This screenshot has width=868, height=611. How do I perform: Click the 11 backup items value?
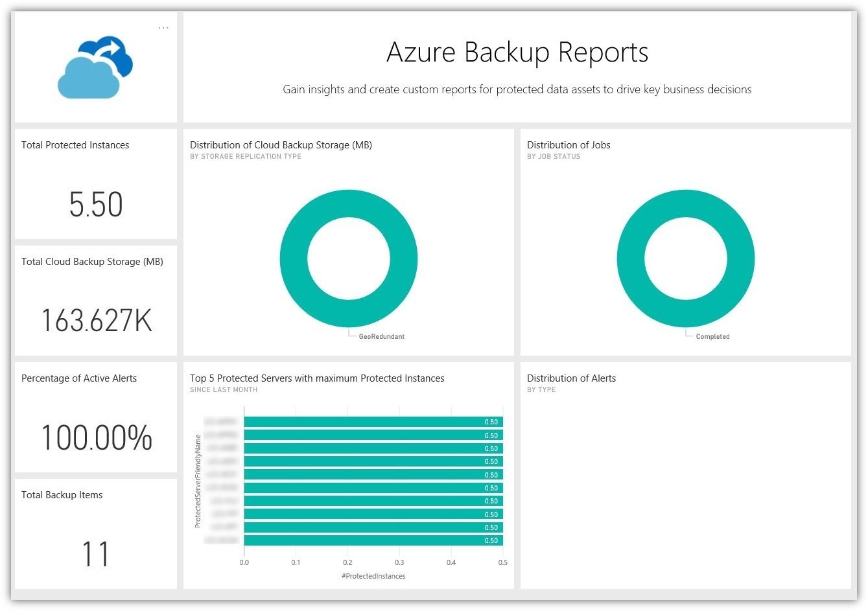click(95, 555)
